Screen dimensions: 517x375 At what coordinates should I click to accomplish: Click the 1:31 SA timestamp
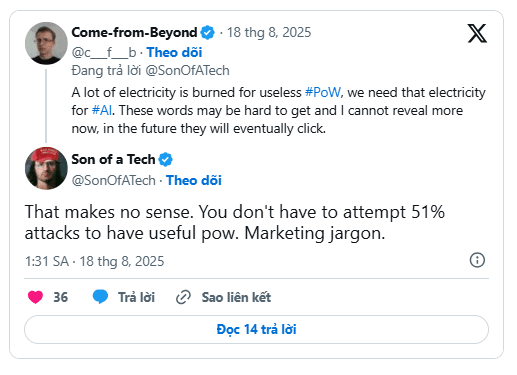[x=47, y=261]
